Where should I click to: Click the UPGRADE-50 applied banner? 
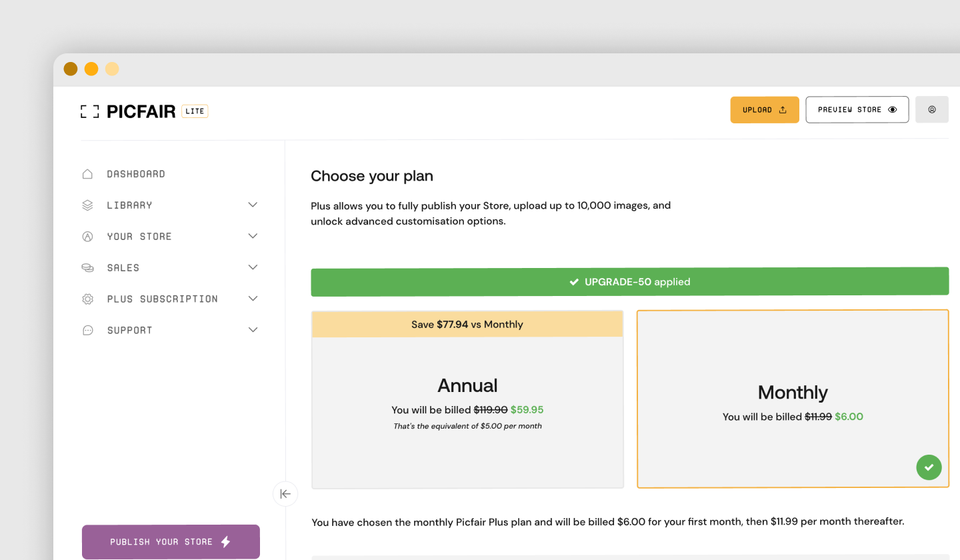pyautogui.click(x=630, y=281)
